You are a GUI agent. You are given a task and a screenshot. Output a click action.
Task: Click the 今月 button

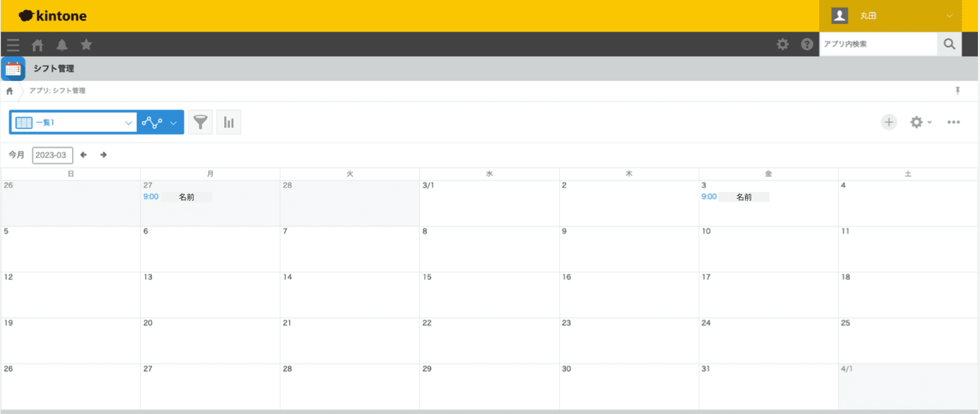coord(16,155)
